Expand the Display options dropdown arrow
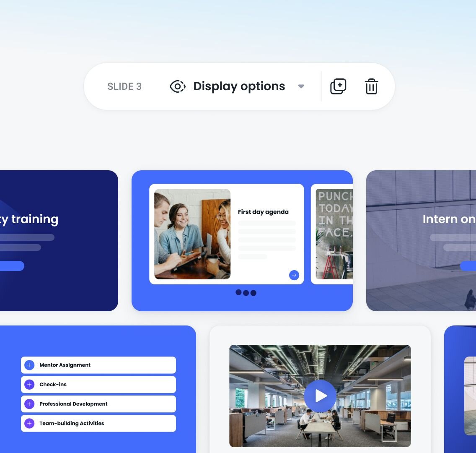 (x=301, y=86)
